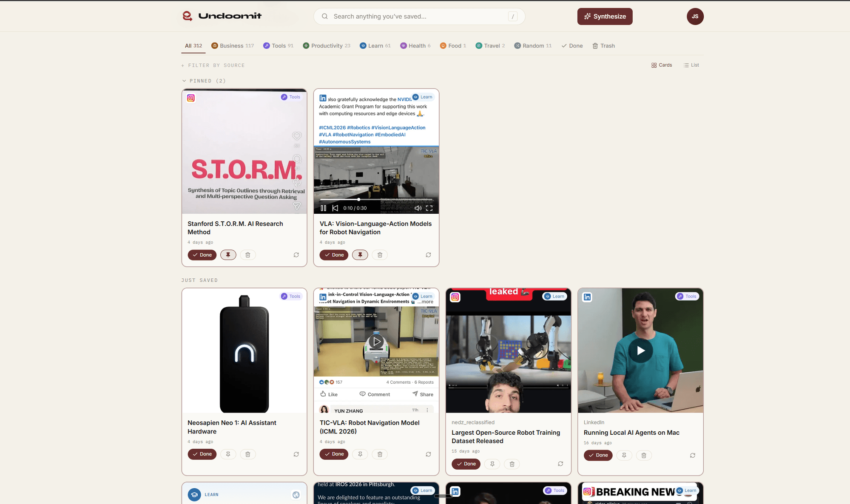Viewport: 850px width, 504px height.
Task: Open the Productivity category tab
Action: 327,46
